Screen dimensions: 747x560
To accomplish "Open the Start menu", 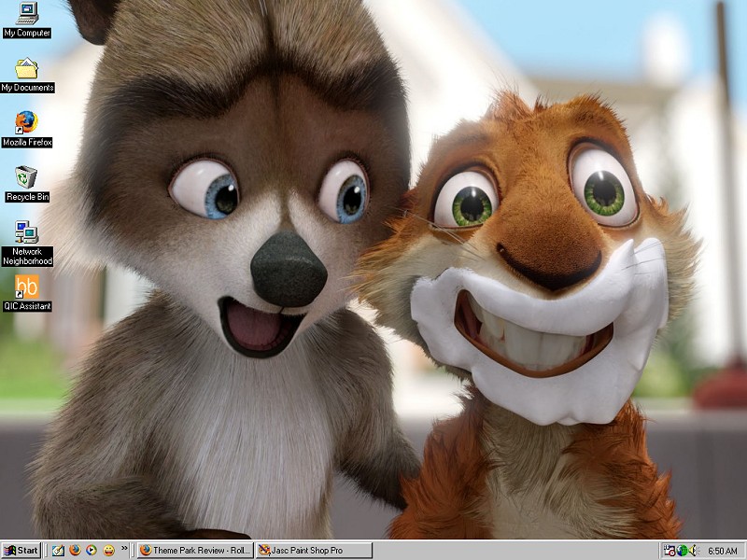I will point(21,551).
